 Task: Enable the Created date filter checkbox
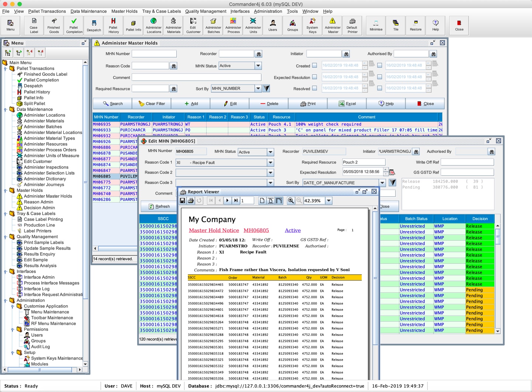[314, 65]
